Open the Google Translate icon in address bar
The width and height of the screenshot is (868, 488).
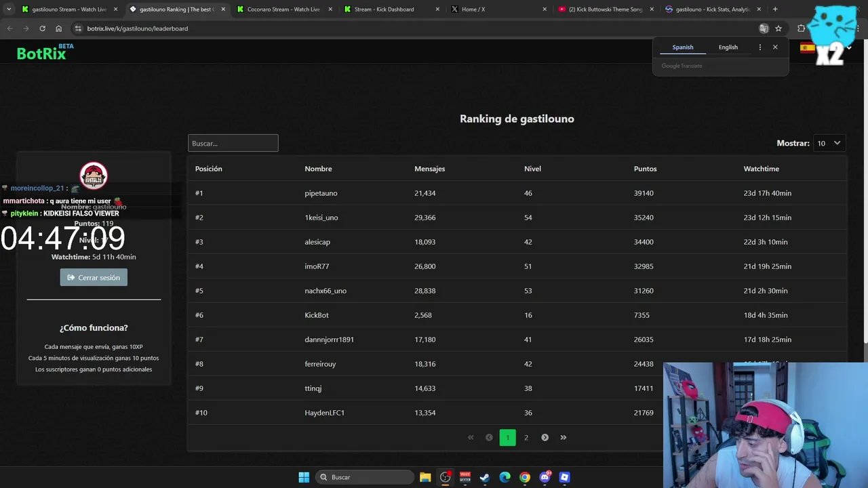pyautogui.click(x=764, y=28)
